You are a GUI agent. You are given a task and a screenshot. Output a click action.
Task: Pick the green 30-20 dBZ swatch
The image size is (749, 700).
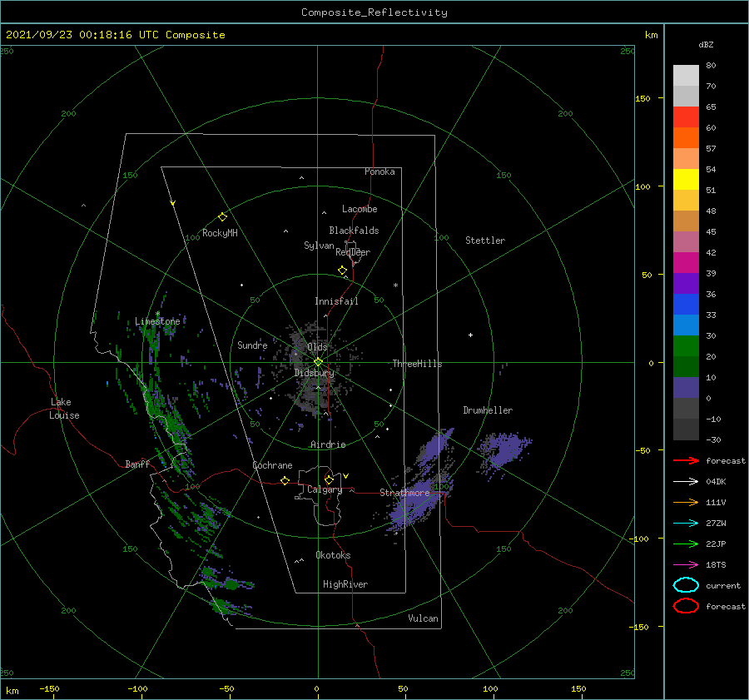coord(686,346)
